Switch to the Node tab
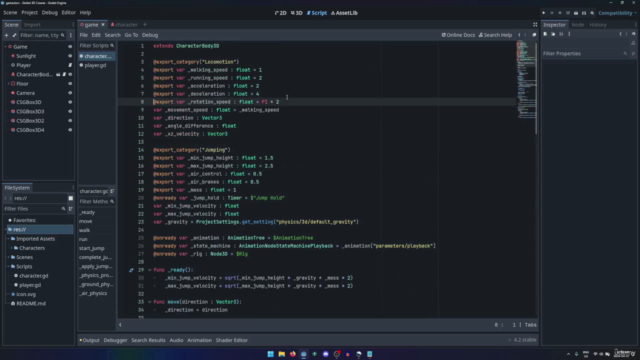The height and width of the screenshot is (360, 640). coord(578,25)
